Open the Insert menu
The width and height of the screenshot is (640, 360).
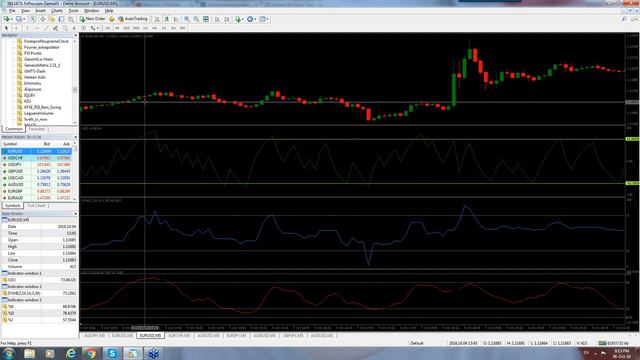point(40,11)
